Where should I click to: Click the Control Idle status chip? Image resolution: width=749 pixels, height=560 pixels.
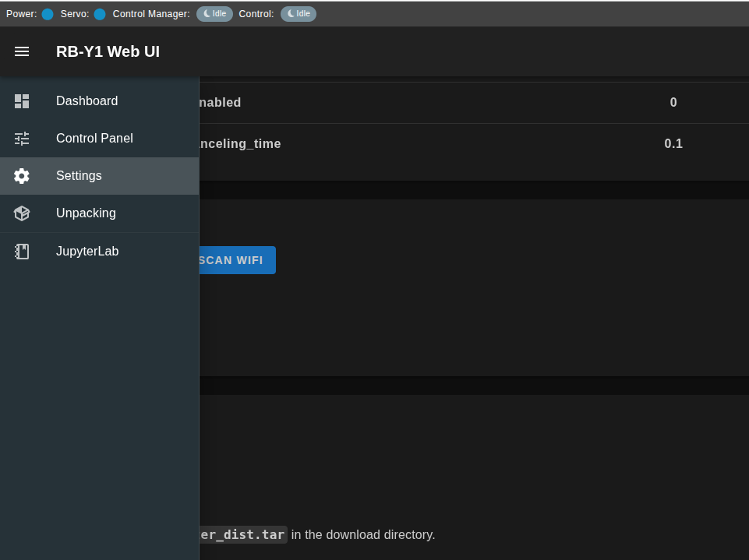point(299,14)
